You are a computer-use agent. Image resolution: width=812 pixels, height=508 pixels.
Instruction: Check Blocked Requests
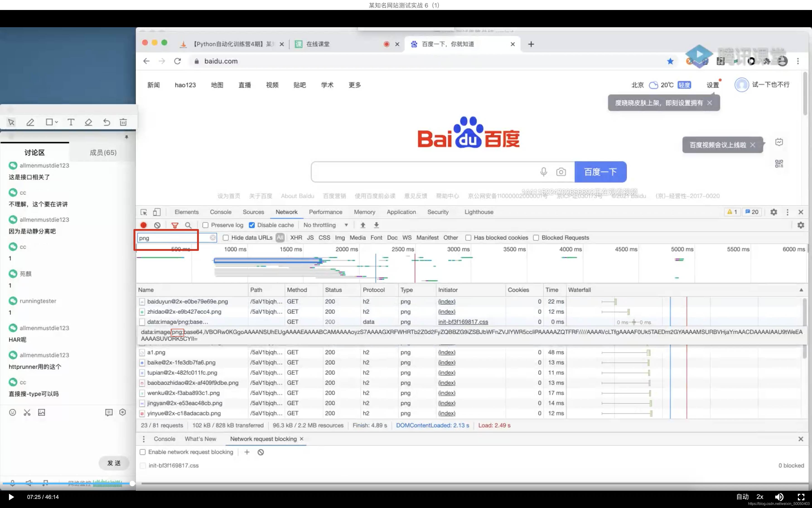536,237
